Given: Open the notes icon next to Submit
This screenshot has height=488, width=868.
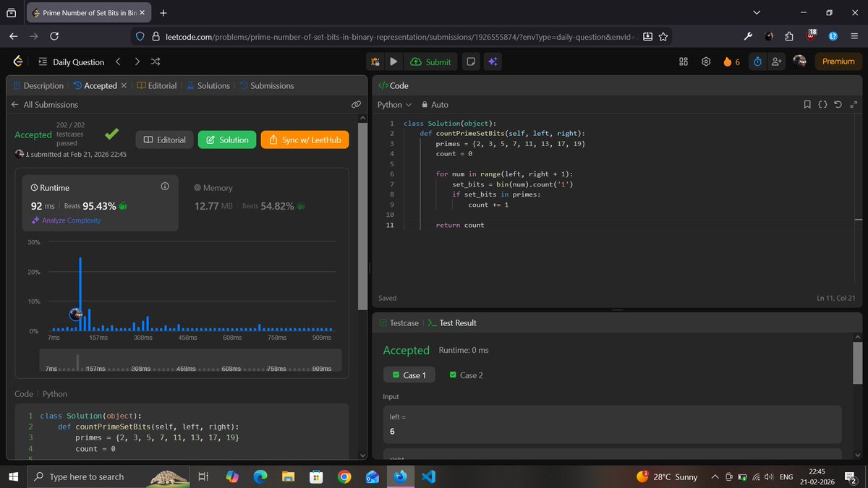Looking at the screenshot, I should pyautogui.click(x=471, y=61).
